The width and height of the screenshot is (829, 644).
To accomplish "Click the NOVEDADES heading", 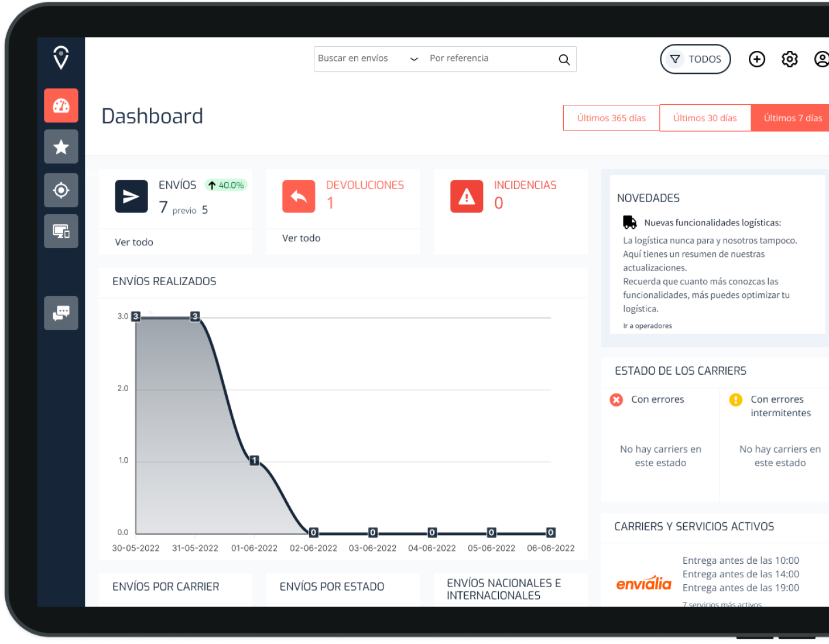I will click(x=648, y=198).
